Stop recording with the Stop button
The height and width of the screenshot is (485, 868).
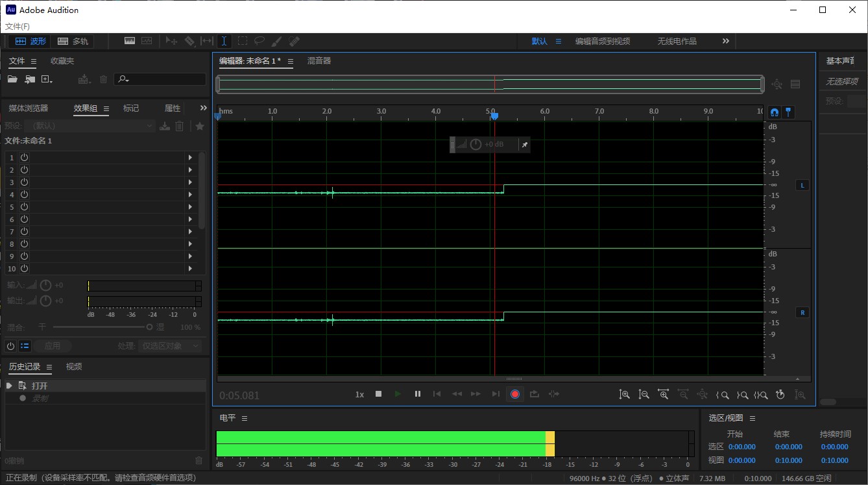click(379, 394)
